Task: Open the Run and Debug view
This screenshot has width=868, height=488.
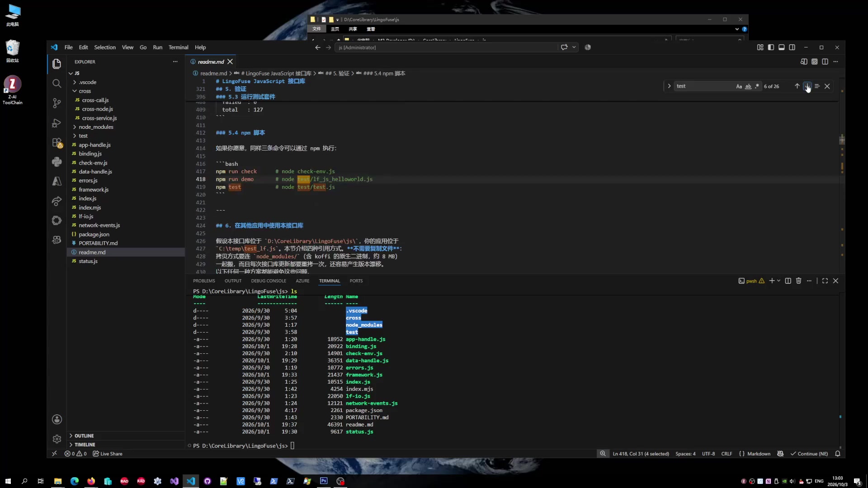Action: [x=57, y=123]
